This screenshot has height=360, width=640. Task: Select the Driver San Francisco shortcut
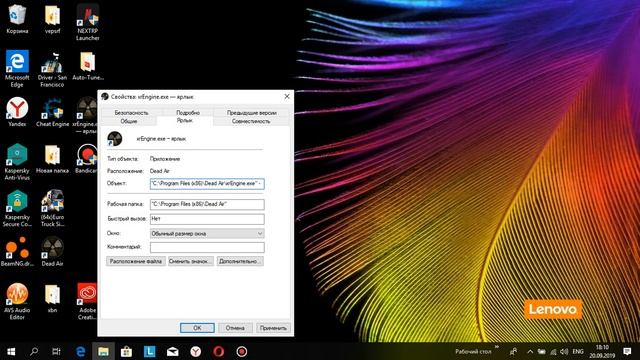pos(52,69)
